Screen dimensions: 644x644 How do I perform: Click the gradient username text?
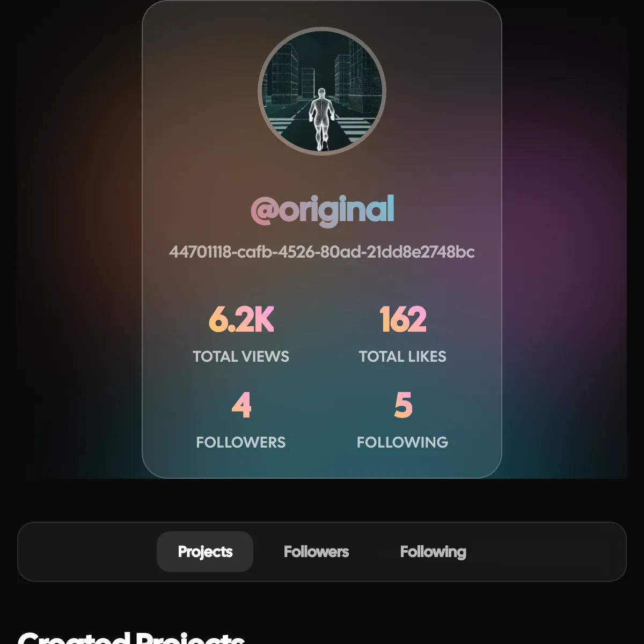click(323, 209)
